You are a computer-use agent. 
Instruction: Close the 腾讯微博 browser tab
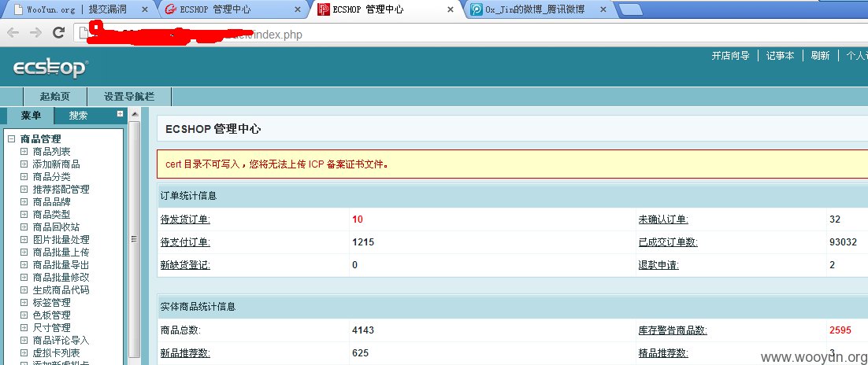click(603, 10)
